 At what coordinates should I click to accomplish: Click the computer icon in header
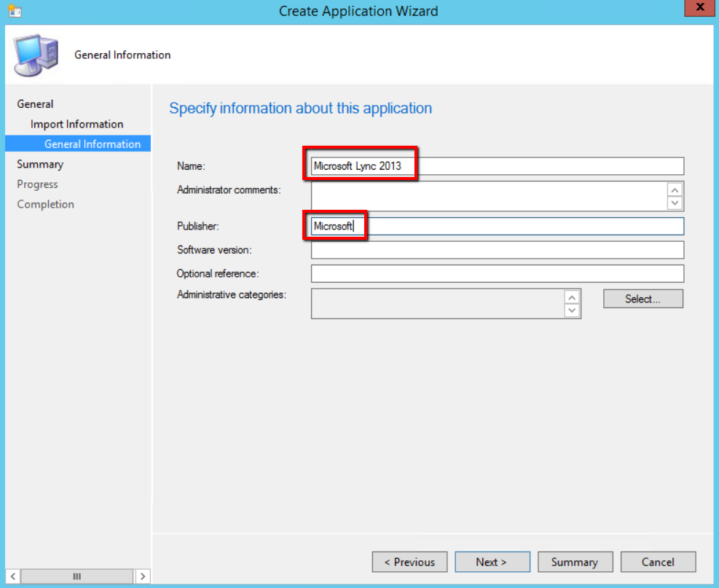click(36, 55)
